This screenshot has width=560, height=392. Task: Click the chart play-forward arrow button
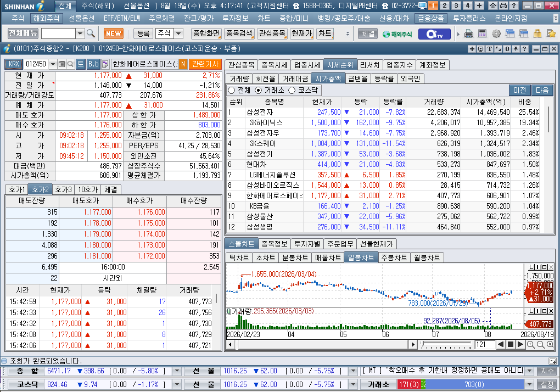[x=520, y=345]
